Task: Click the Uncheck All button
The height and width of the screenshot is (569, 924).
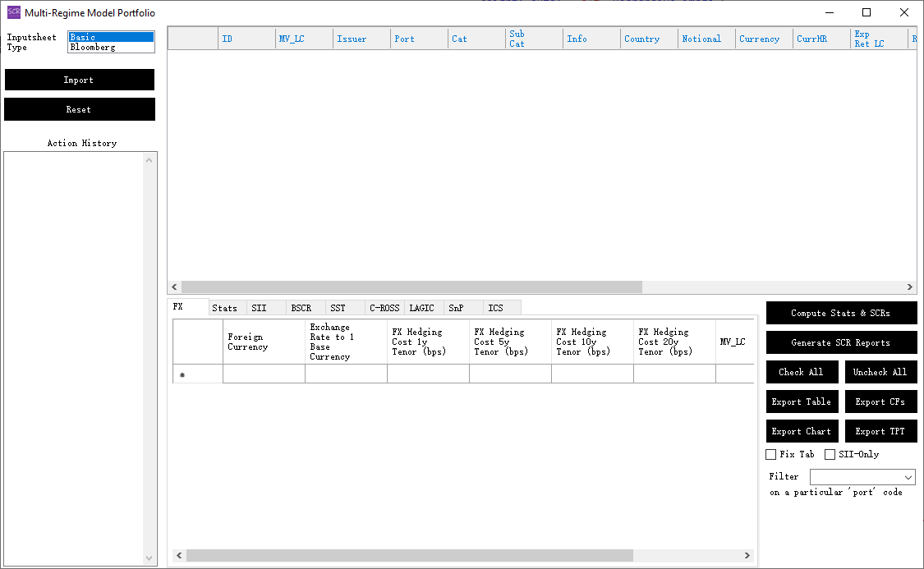Action: 880,372
